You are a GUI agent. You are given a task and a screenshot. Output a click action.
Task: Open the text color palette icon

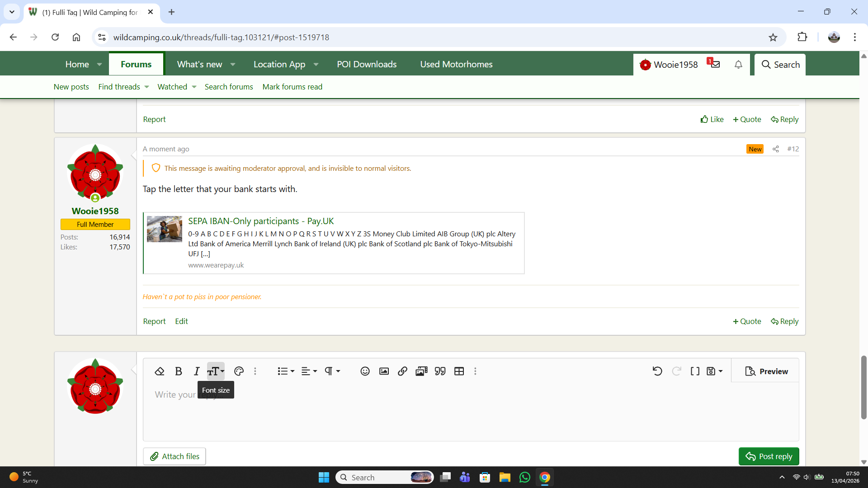click(x=239, y=371)
